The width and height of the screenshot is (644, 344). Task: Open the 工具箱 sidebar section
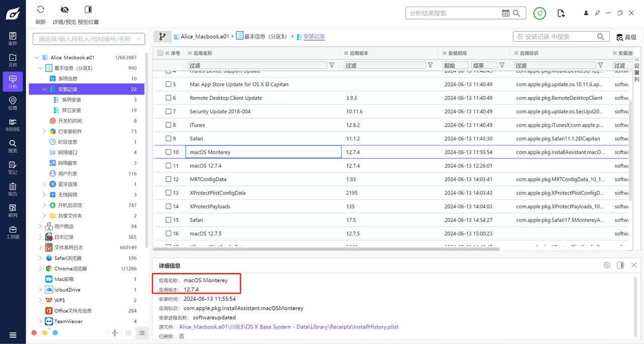pyautogui.click(x=13, y=232)
